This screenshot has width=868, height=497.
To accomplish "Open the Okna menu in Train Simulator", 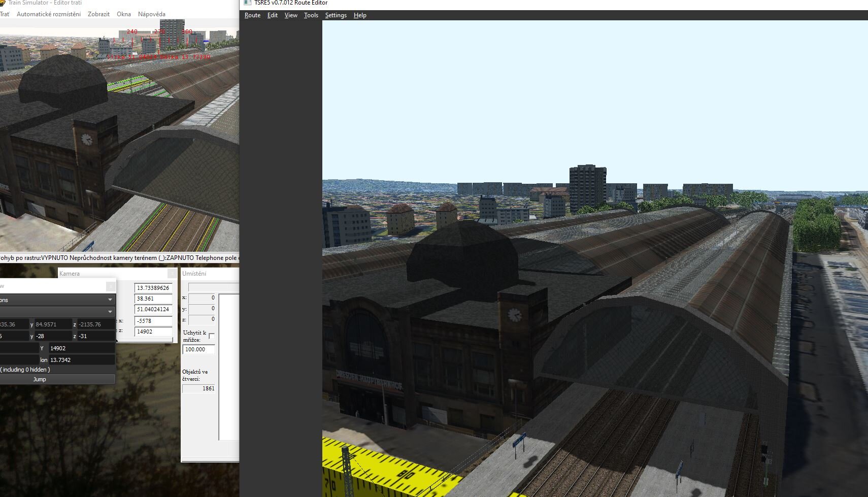I will (124, 14).
